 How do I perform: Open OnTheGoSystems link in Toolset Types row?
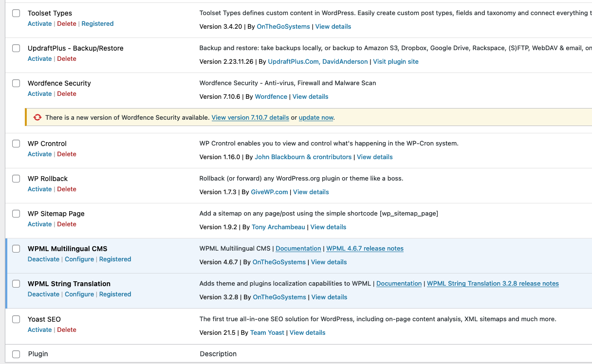click(x=283, y=26)
